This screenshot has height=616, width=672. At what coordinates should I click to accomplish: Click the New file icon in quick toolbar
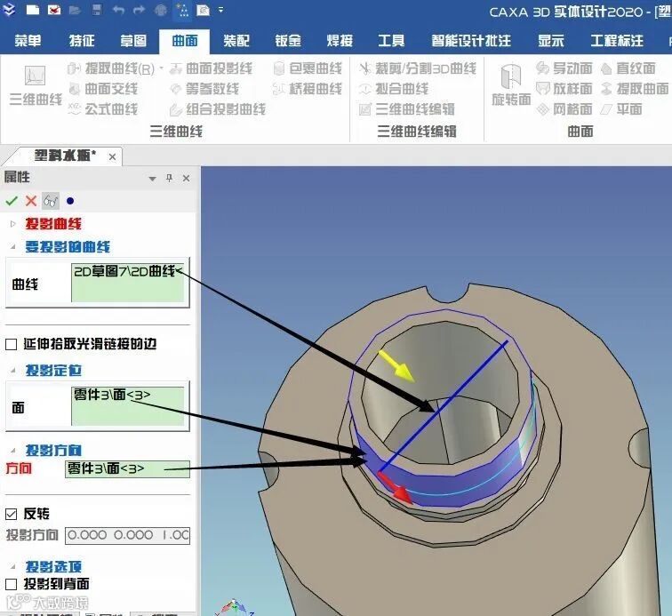pyautogui.click(x=33, y=10)
